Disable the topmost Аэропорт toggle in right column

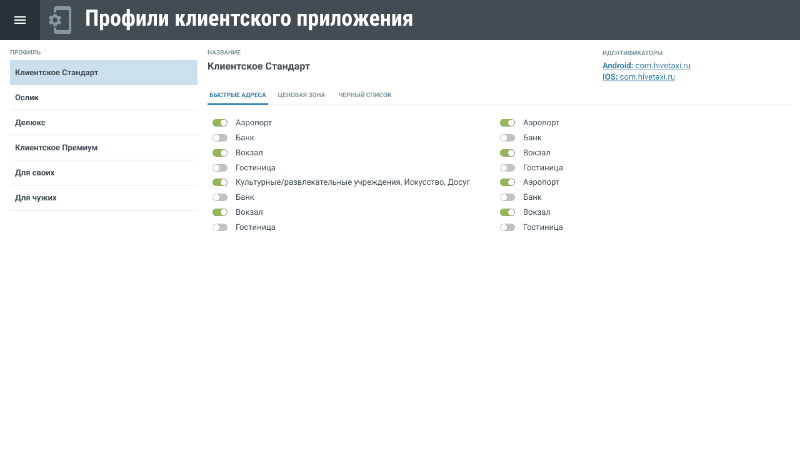pyautogui.click(x=508, y=123)
